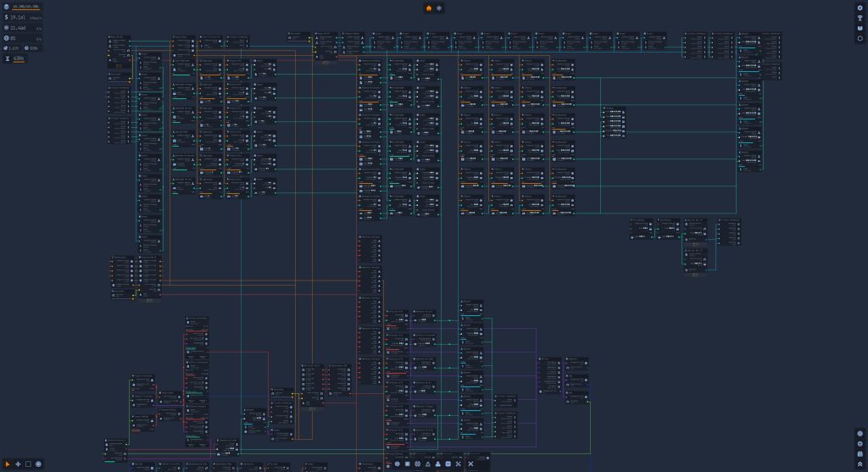This screenshot has height=472, width=868.
Task: Open the settings gear in top-right
Action: (x=860, y=8)
